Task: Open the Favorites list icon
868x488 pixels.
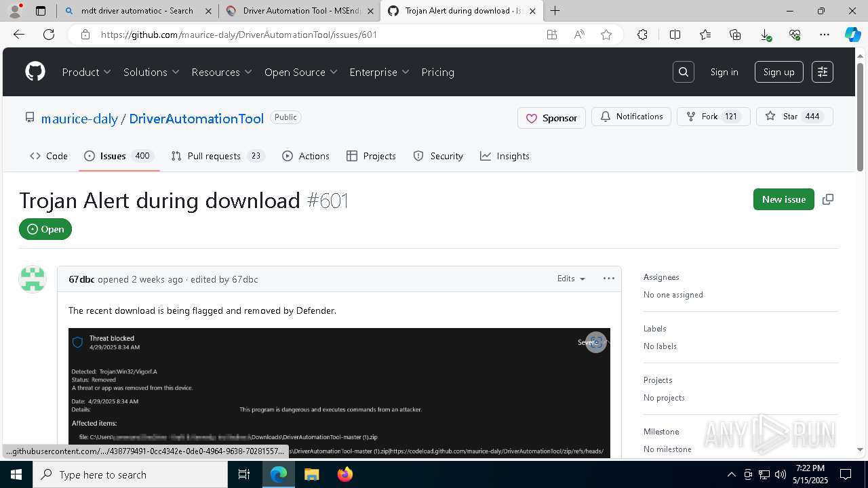Action: click(x=705, y=35)
